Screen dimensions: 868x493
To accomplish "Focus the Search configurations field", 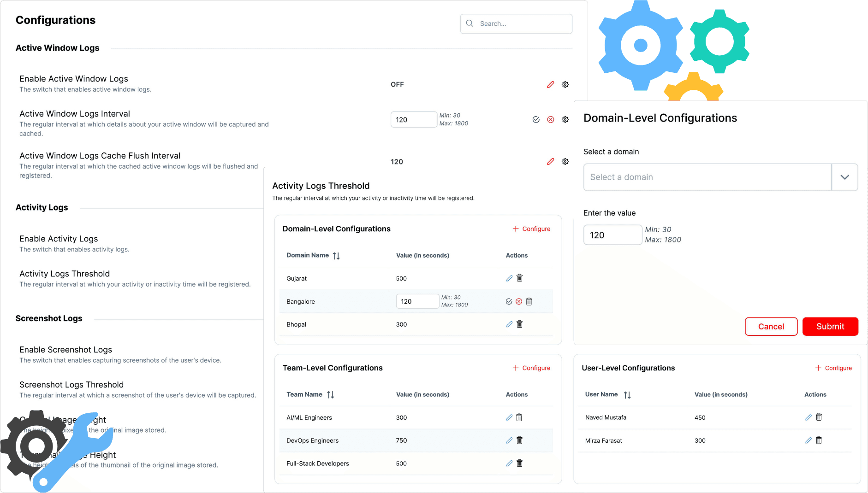I will [x=516, y=23].
